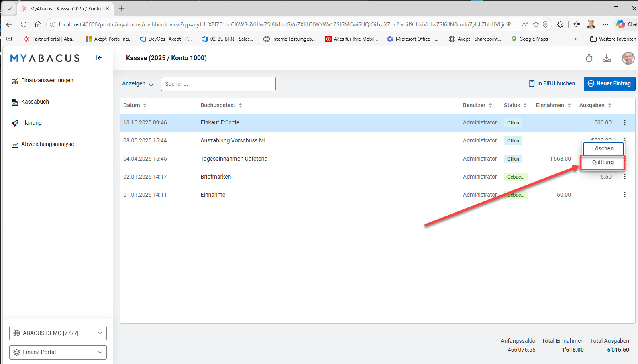
Task: Choose Quittung from the context menu
Action: click(x=603, y=162)
